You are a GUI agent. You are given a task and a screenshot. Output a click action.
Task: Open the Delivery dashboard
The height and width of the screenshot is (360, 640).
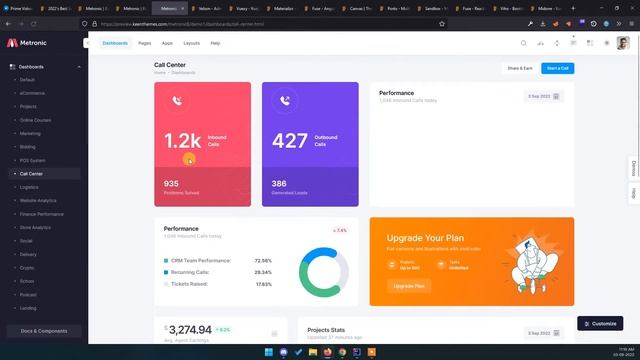pos(28,254)
